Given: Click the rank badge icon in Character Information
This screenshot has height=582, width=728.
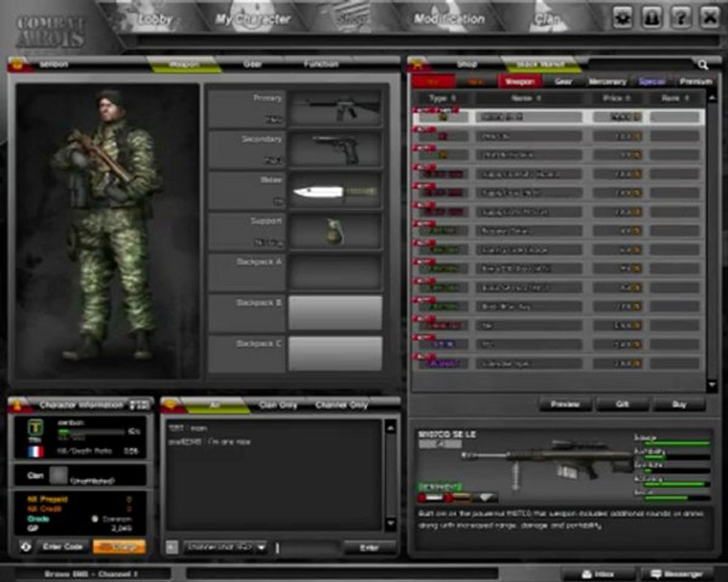Looking at the screenshot, I should coord(36,428).
